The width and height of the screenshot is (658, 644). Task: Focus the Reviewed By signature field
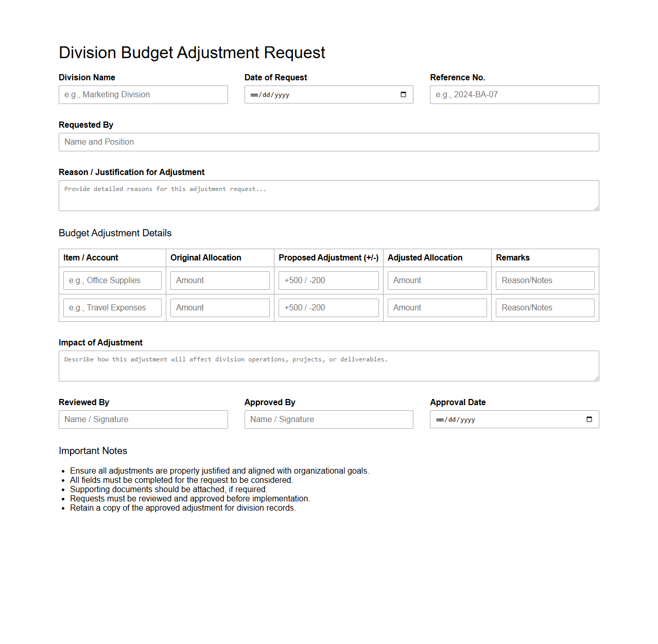(143, 420)
